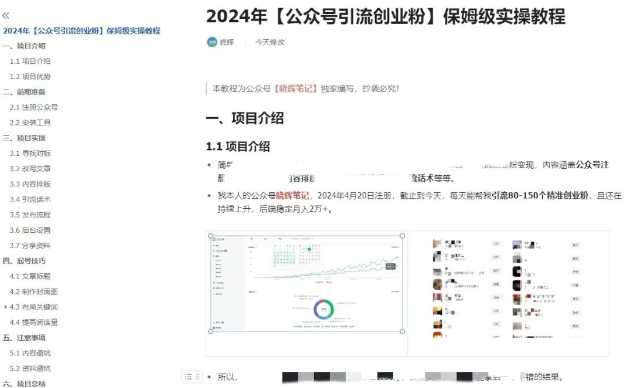Click the heading 一、项目介绍 in document
This screenshot has height=388, width=629.
(x=245, y=118)
